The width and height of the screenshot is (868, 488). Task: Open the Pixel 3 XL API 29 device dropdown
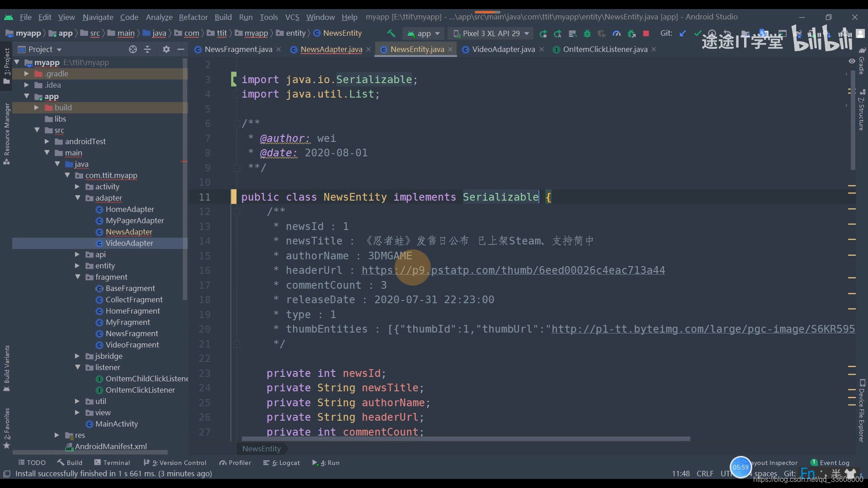[x=491, y=33]
